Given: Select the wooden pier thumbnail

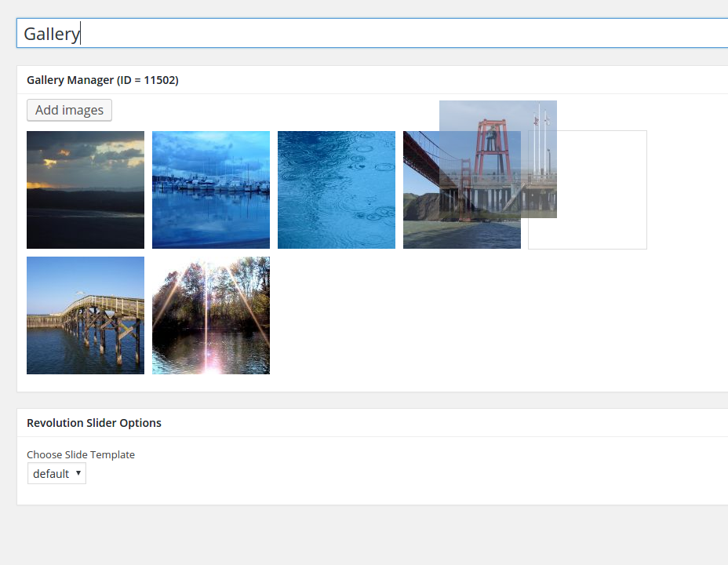Looking at the screenshot, I should [x=86, y=315].
